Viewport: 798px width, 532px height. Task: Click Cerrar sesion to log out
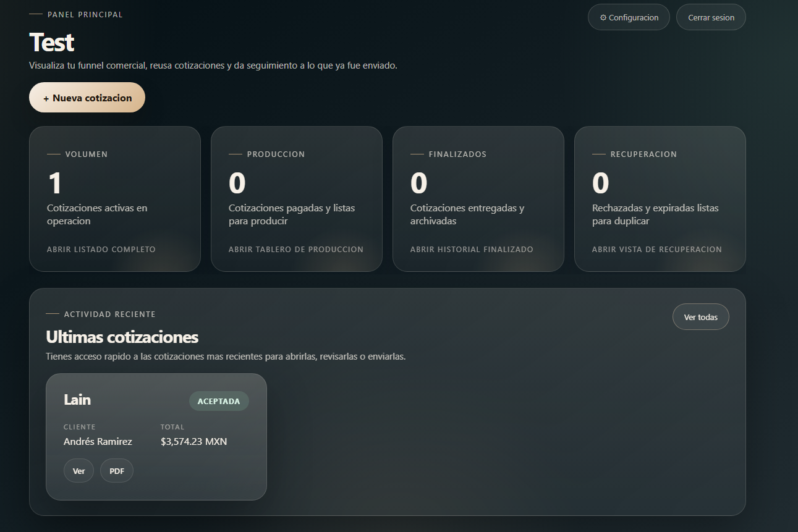pos(711,17)
